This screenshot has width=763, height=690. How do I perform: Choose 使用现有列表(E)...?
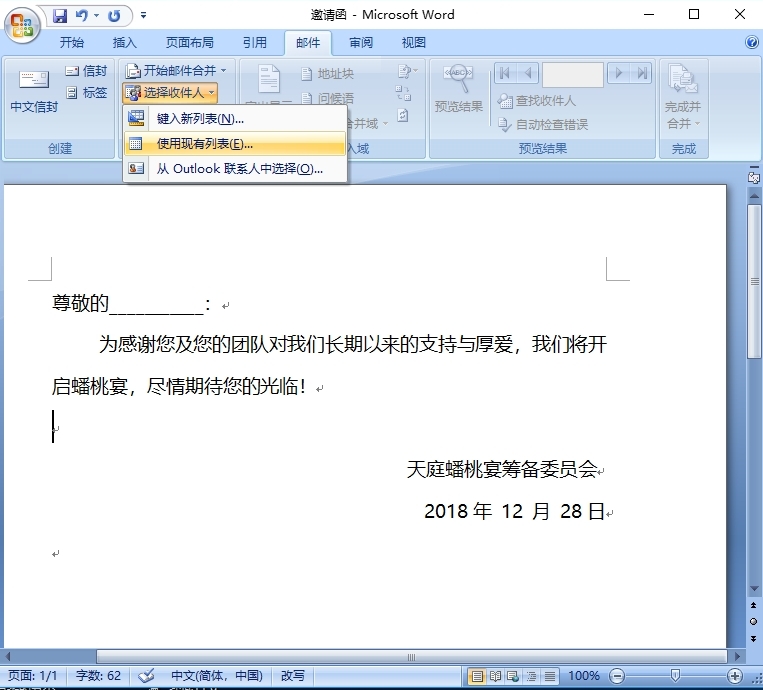pos(235,144)
